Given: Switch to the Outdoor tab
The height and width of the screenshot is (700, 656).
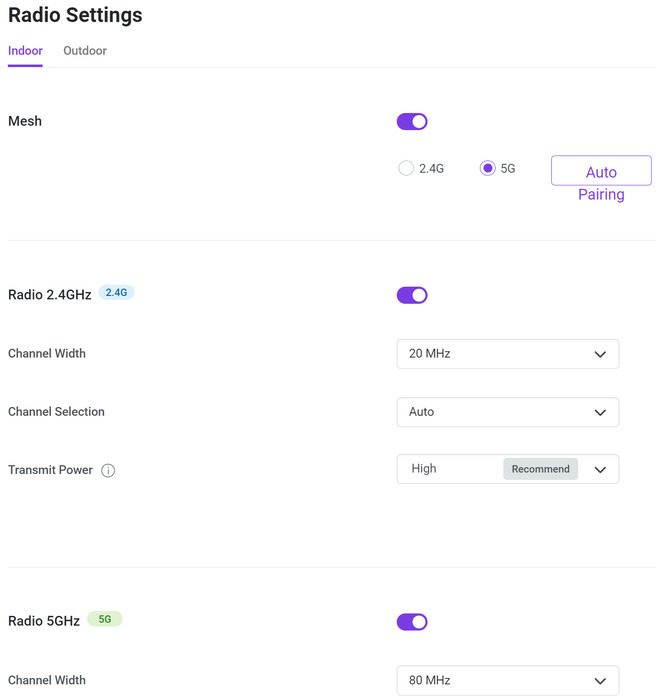Looking at the screenshot, I should pyautogui.click(x=85, y=50).
